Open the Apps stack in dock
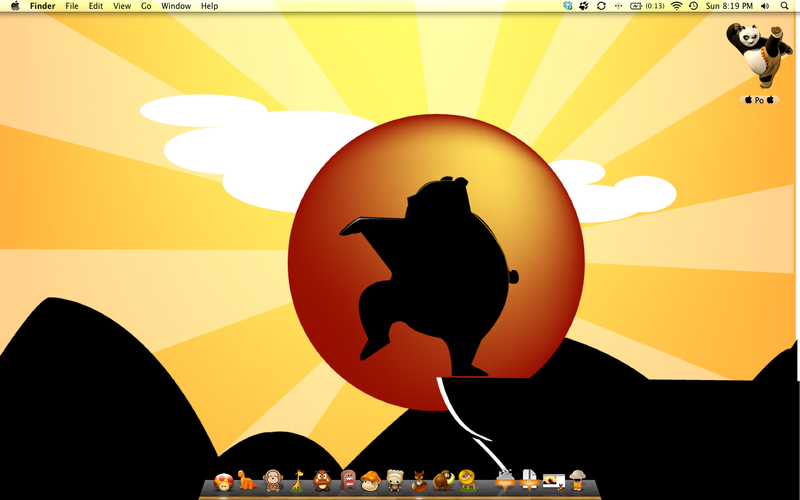This screenshot has height=500, width=800. pos(505,481)
